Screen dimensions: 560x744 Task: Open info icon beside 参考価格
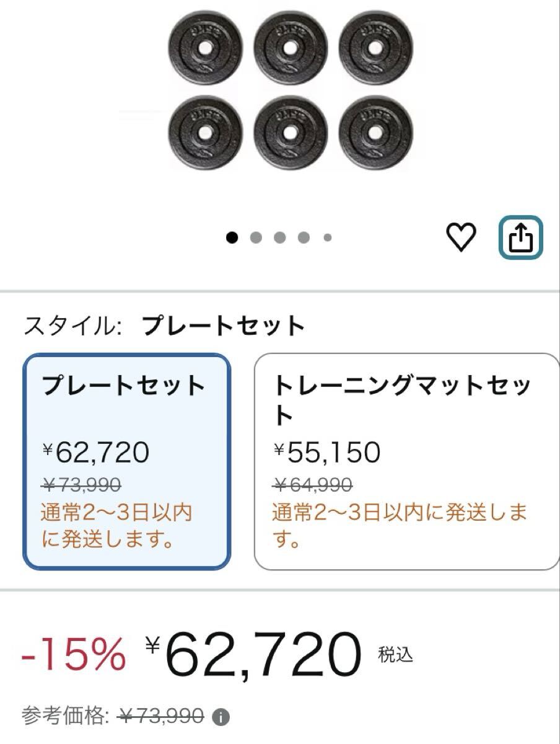(221, 718)
